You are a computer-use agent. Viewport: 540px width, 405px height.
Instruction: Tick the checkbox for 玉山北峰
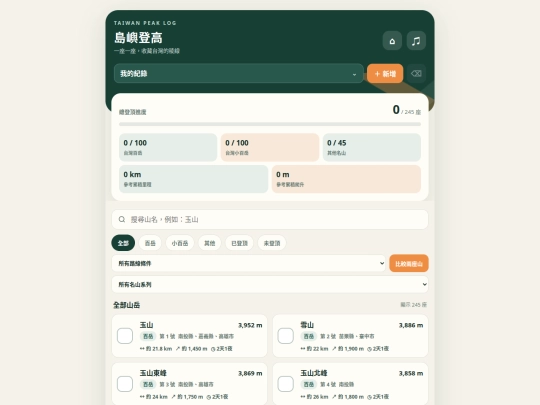285,384
